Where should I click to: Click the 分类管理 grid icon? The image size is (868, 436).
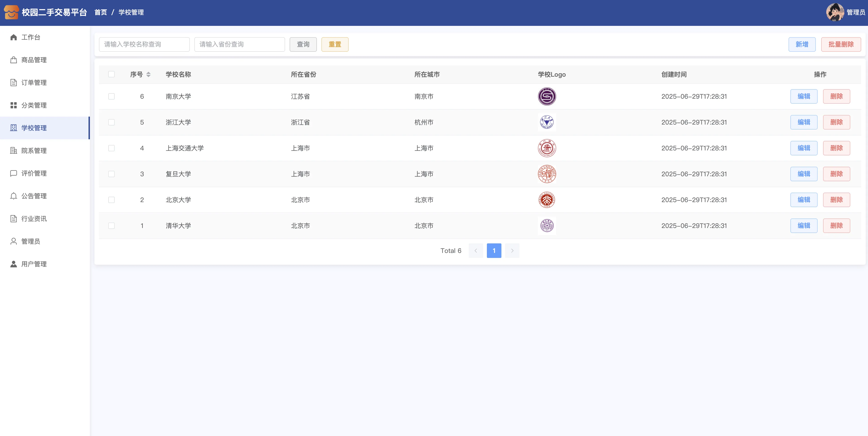[13, 105]
